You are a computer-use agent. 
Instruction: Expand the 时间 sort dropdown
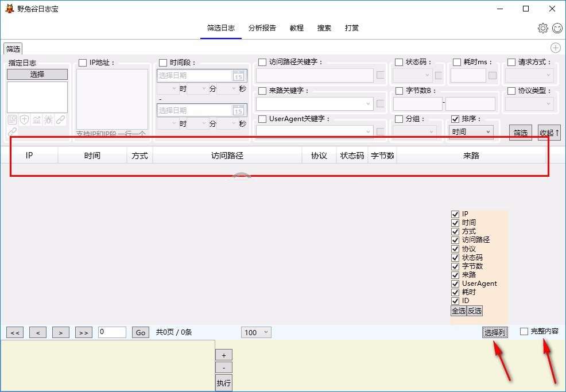[471, 132]
